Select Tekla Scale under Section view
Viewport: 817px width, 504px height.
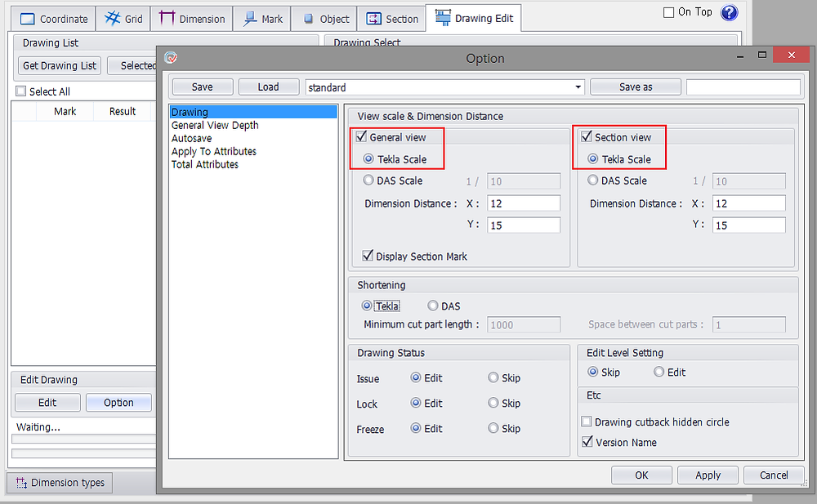pyautogui.click(x=592, y=158)
